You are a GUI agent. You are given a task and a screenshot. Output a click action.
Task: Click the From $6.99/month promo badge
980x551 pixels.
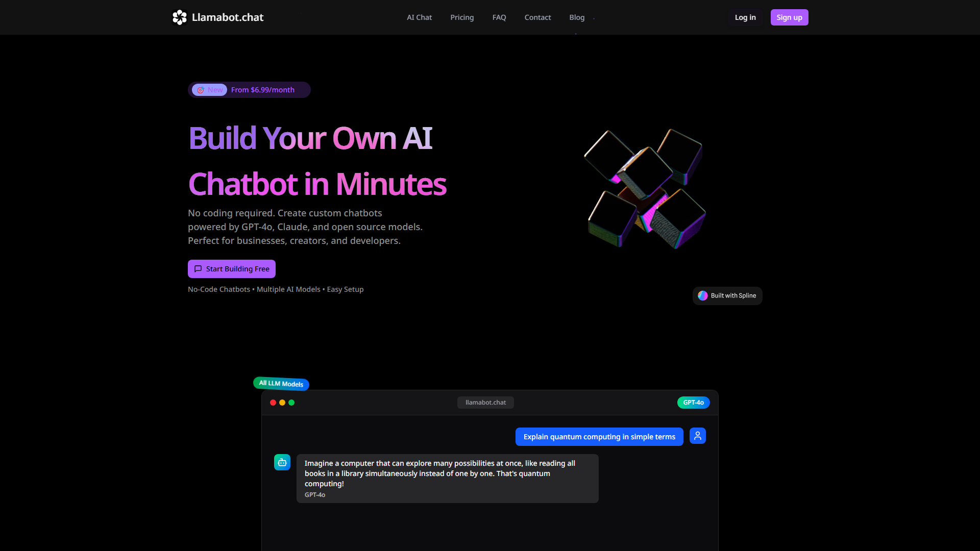(x=262, y=90)
